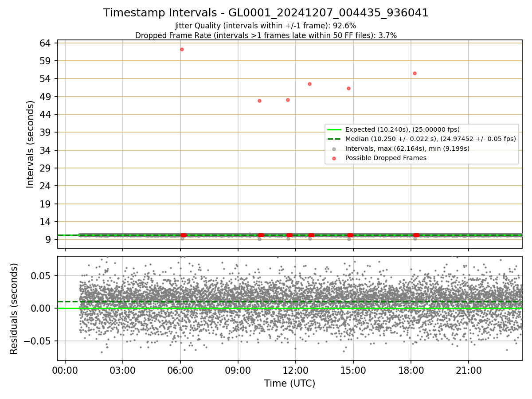Click the x-axis tick label '09:00'
Viewport: 532px width, 399px height.
[238, 371]
